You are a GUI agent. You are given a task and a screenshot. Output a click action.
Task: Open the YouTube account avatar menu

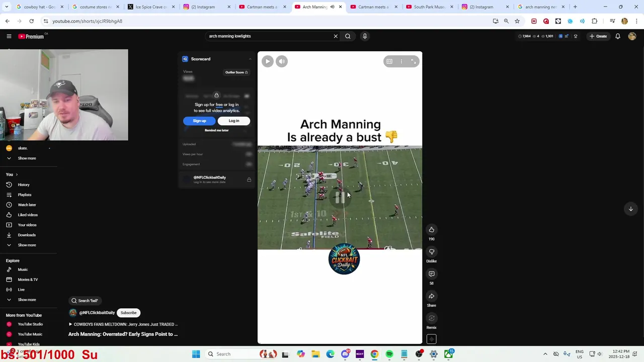(632, 36)
